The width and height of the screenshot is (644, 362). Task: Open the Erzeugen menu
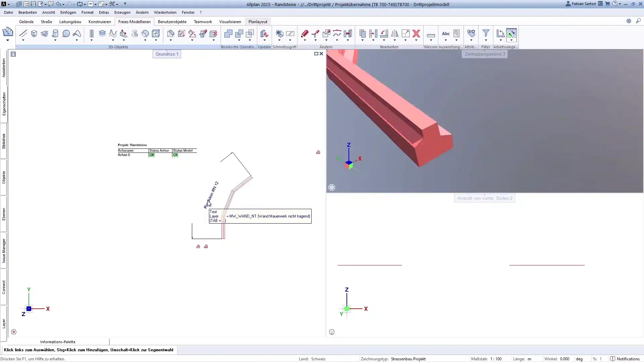(x=122, y=12)
